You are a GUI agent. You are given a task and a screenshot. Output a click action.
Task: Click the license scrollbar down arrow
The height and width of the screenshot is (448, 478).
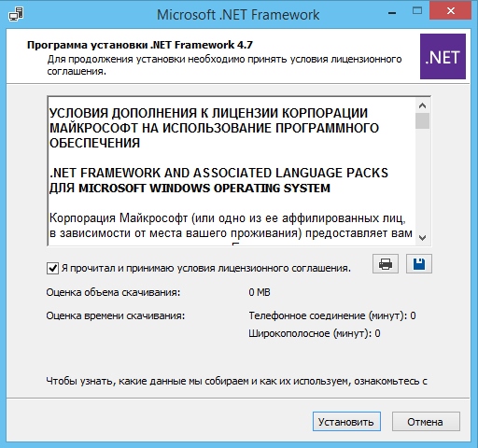422,238
